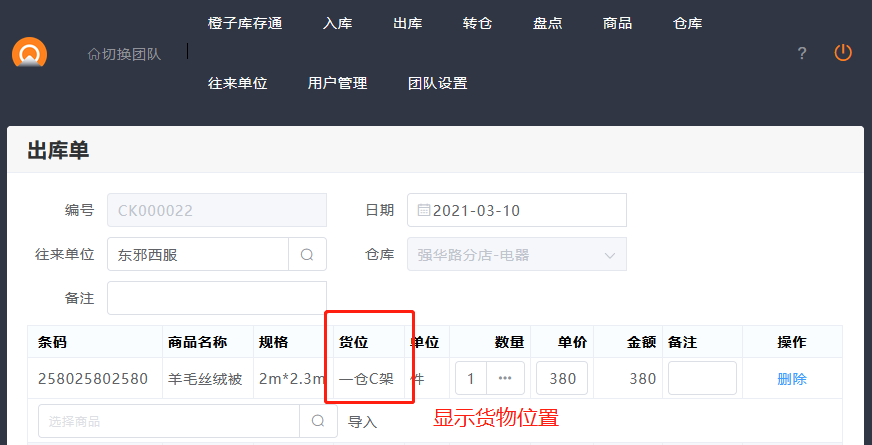
Task: Click 切换团队 to switch teams
Action: (124, 53)
